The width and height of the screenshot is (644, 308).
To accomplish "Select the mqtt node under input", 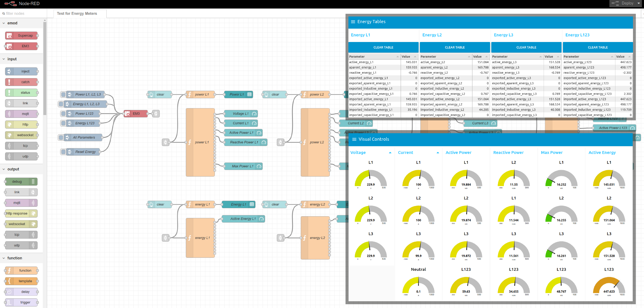I will pos(21,114).
